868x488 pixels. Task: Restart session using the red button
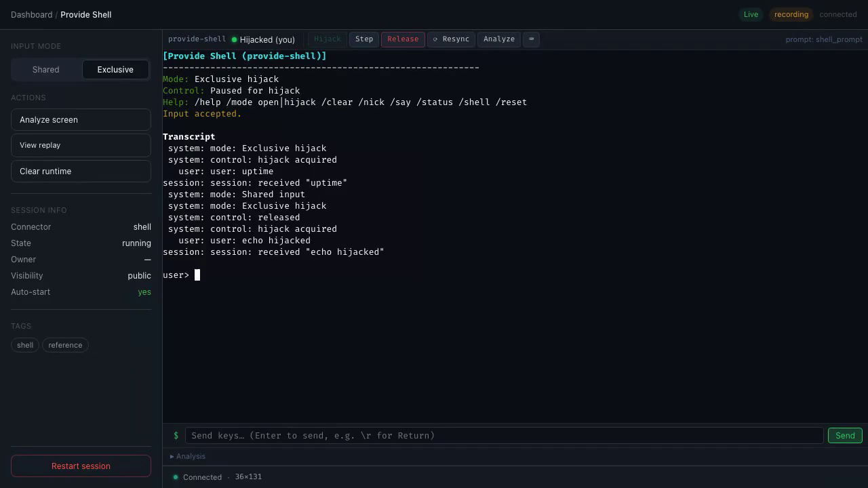click(x=81, y=466)
